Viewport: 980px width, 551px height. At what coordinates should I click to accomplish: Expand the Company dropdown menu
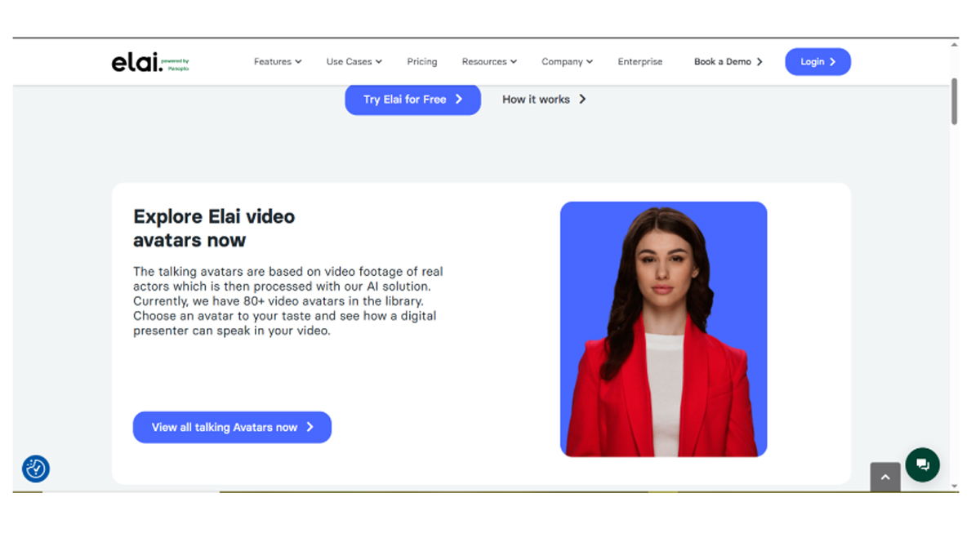tap(567, 62)
